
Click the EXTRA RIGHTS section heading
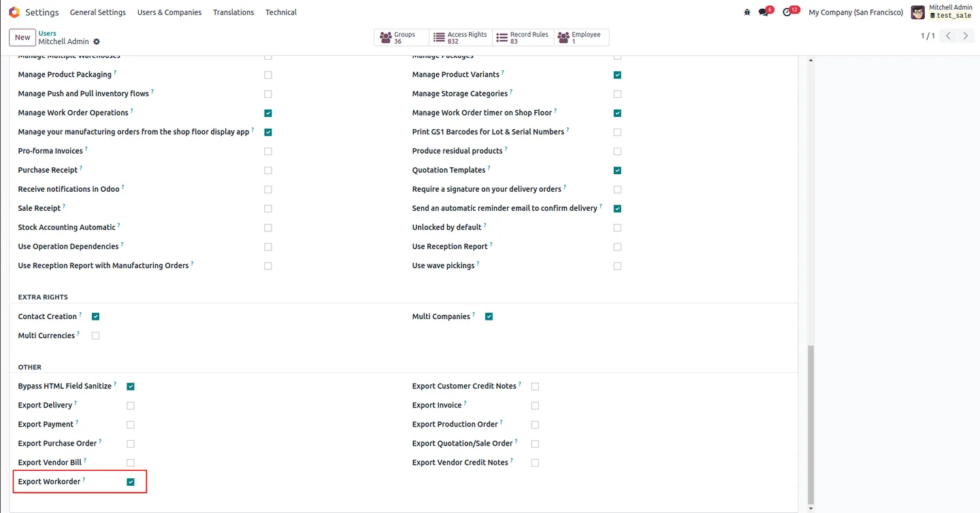click(43, 297)
